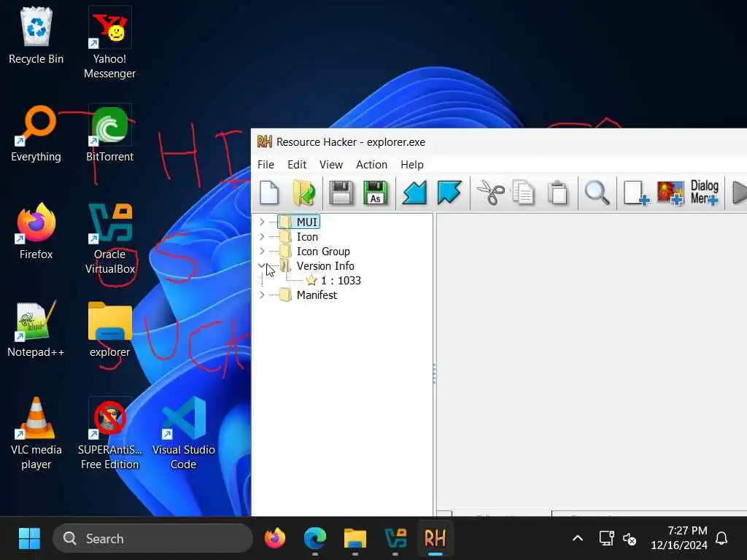Click the taskbar Search box

pos(153,539)
